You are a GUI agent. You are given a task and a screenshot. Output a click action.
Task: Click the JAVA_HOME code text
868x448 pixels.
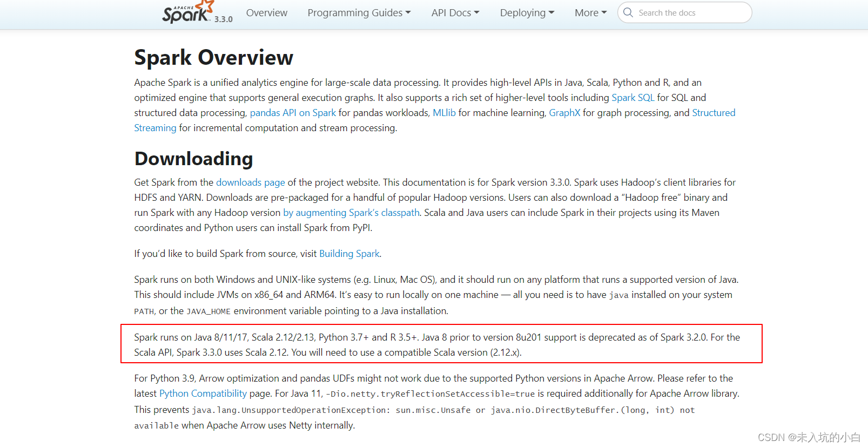[x=208, y=311]
